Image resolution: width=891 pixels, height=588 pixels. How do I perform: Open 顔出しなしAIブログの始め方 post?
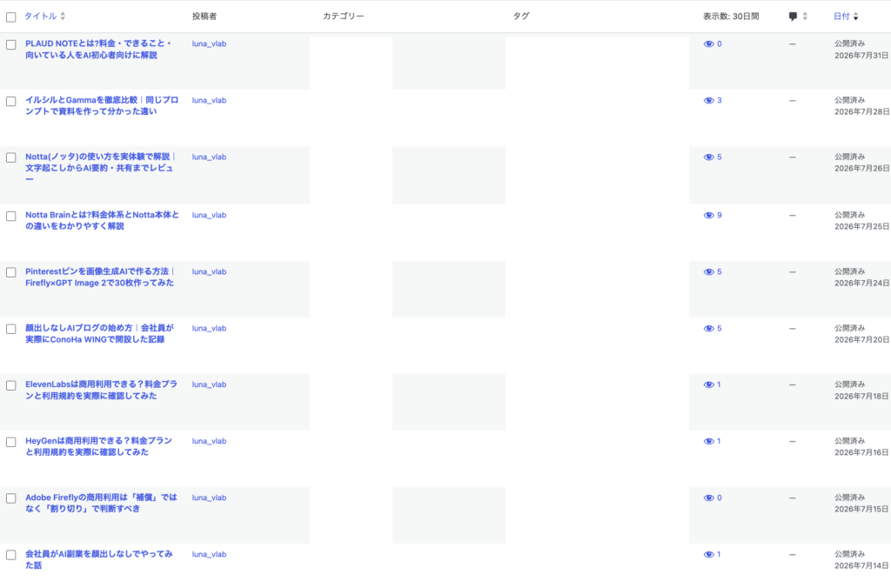pyautogui.click(x=99, y=333)
